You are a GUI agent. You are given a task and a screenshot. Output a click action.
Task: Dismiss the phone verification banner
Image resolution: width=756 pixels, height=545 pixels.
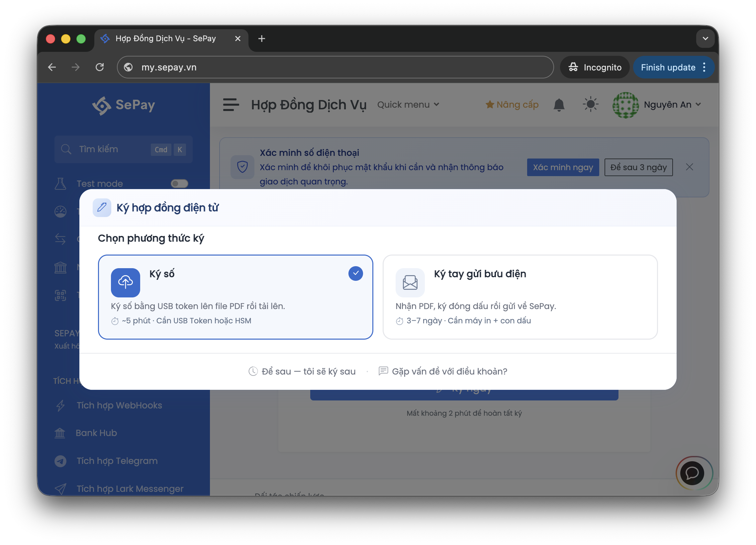click(689, 167)
